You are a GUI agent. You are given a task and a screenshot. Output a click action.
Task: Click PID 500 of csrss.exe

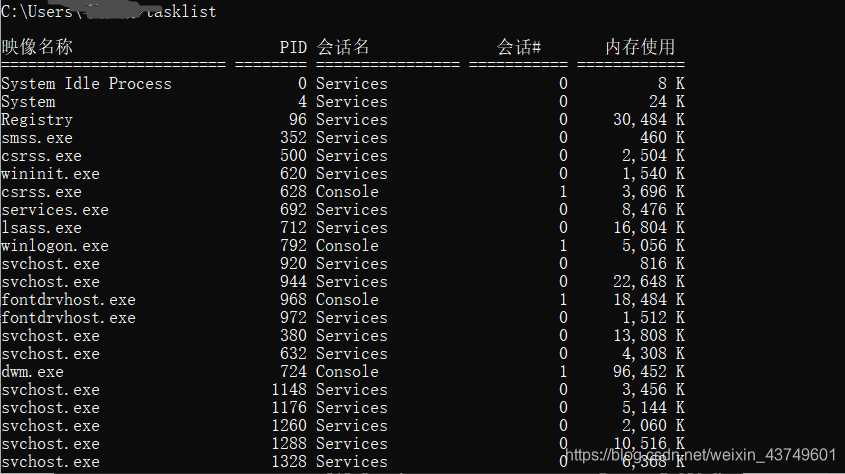tap(293, 156)
